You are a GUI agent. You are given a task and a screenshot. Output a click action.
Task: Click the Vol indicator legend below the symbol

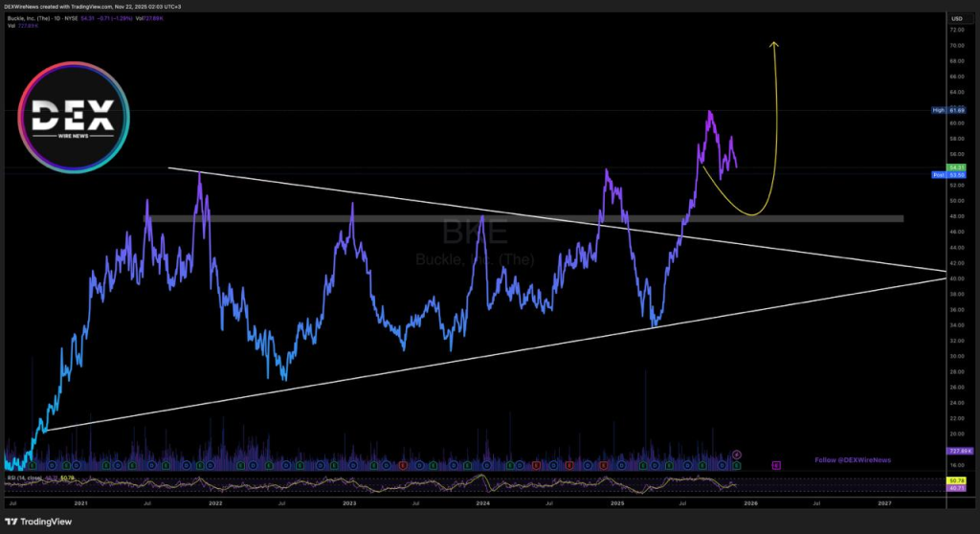pos(23,26)
